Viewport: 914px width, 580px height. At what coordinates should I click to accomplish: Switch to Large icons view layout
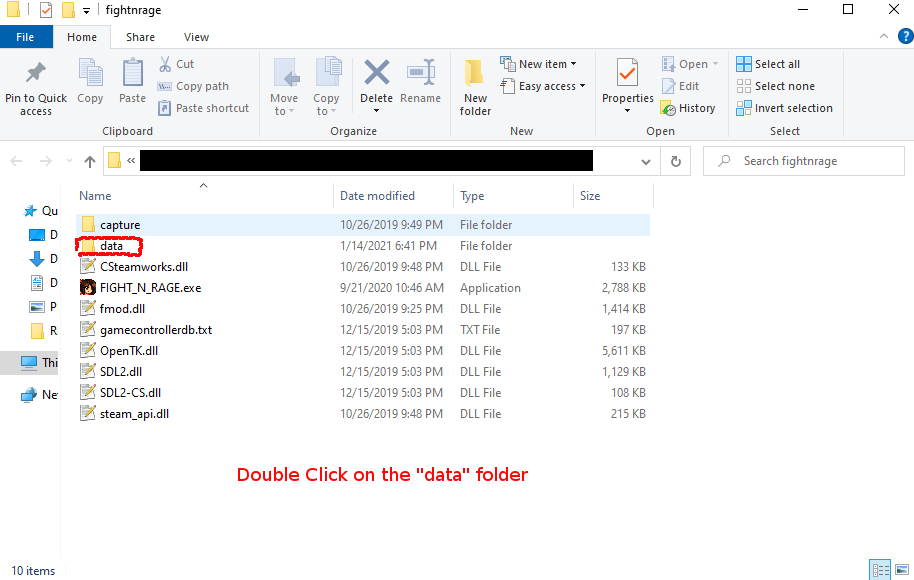(x=902, y=570)
